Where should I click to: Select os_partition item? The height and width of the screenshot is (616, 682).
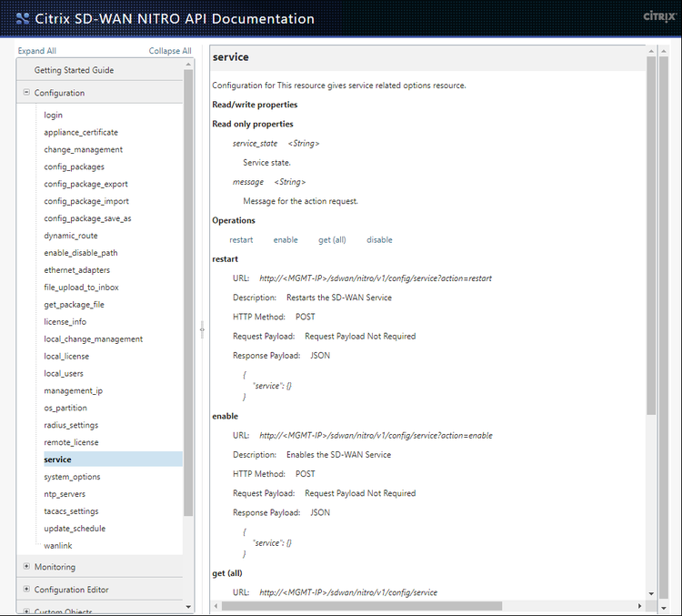(x=65, y=408)
